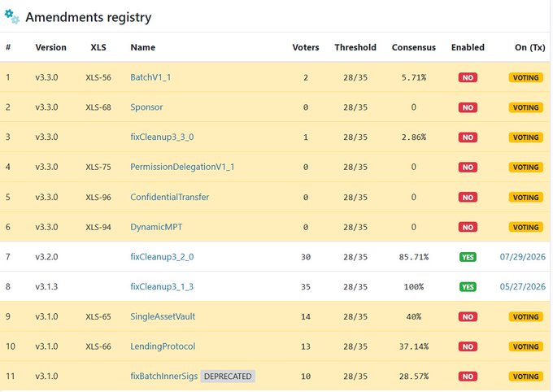The height and width of the screenshot is (392, 553).
Task: Click the On (Tx) column header
Action: coord(530,47)
